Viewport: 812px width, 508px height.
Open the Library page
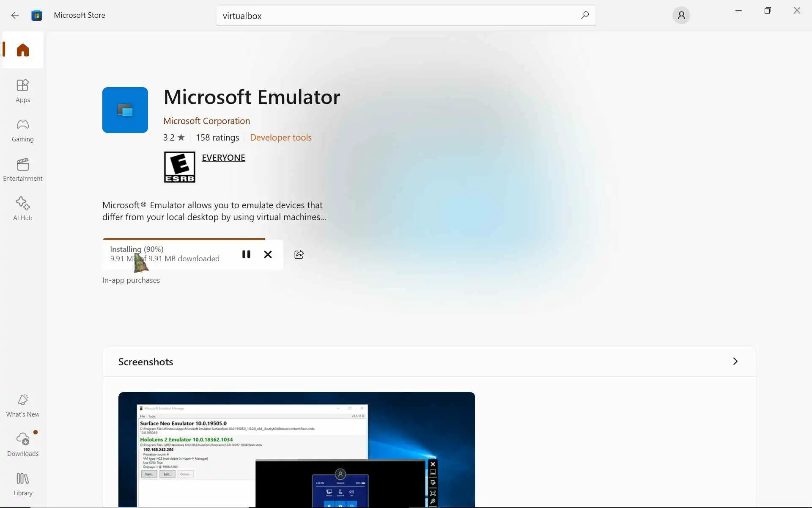click(23, 484)
